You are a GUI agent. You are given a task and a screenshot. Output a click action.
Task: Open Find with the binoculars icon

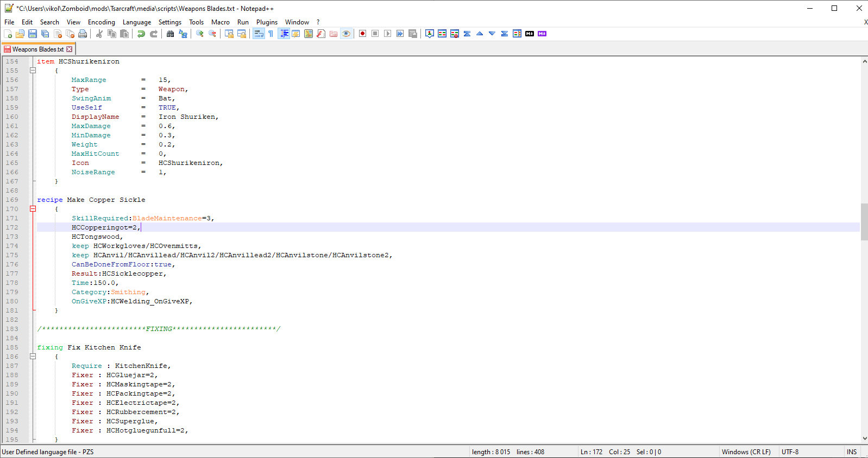click(171, 34)
